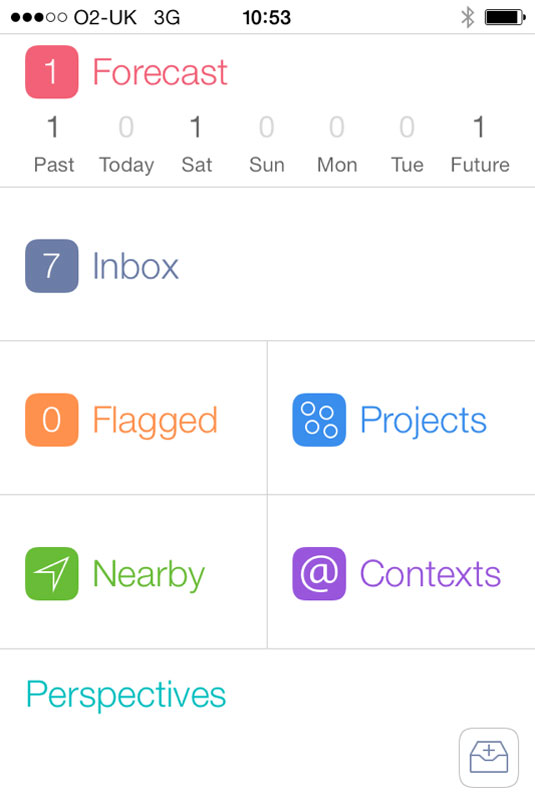Select Mon in the forecast strip

337,144
